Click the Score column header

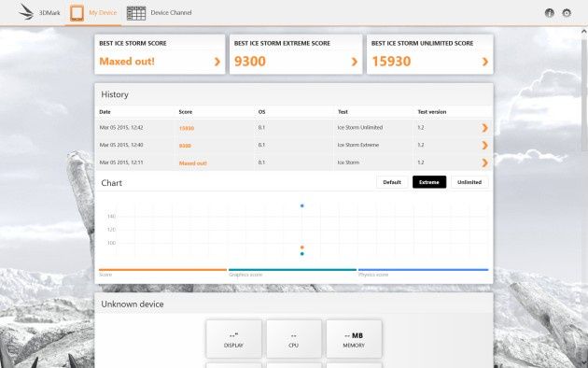pyautogui.click(x=185, y=112)
